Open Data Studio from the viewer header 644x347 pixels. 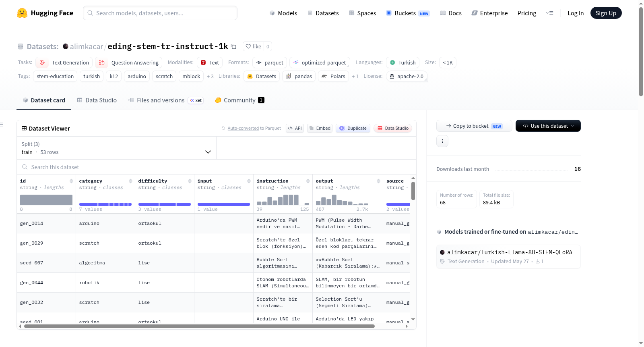[x=393, y=128]
